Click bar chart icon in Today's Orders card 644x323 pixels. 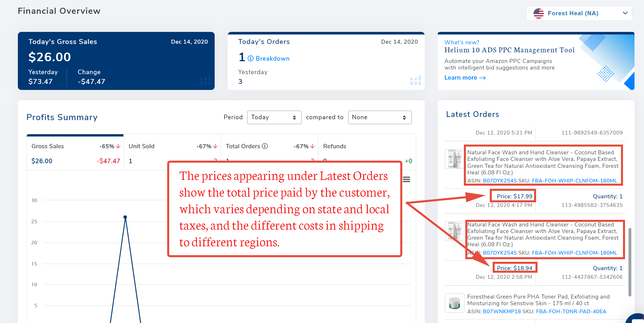point(416,80)
